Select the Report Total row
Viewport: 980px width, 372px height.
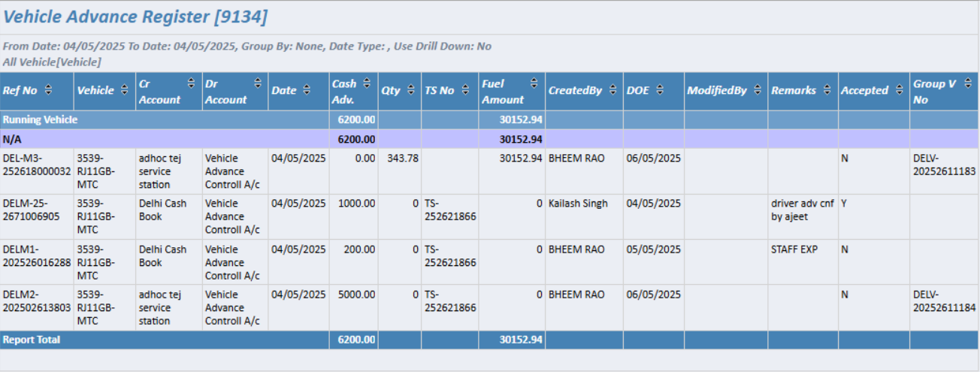coord(32,340)
